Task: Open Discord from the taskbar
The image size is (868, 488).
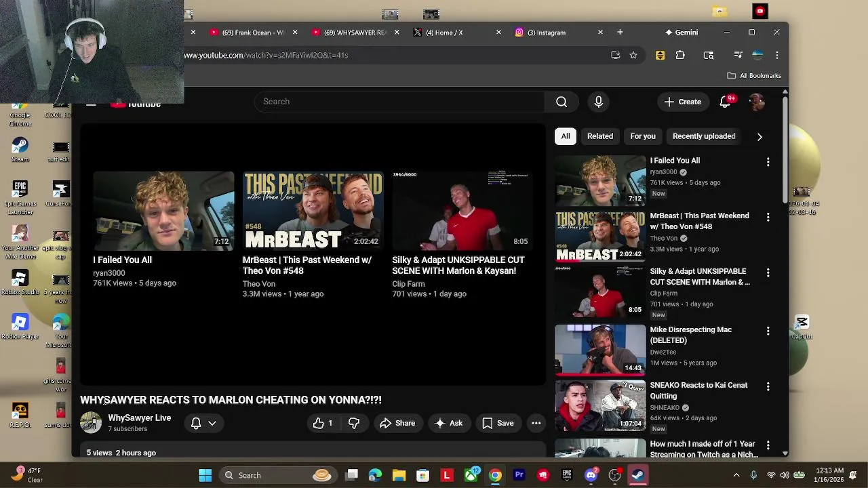Action: click(x=591, y=475)
